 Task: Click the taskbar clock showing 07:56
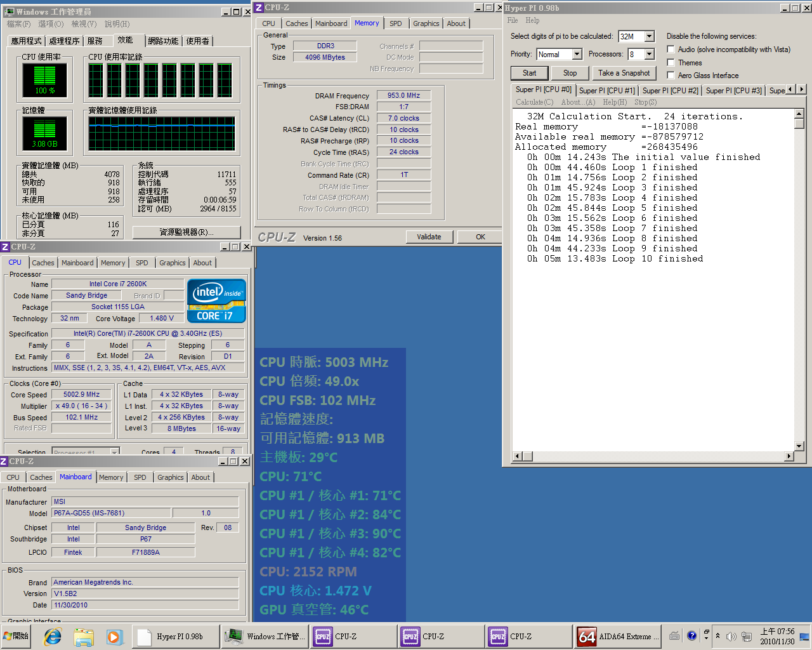pos(777,636)
